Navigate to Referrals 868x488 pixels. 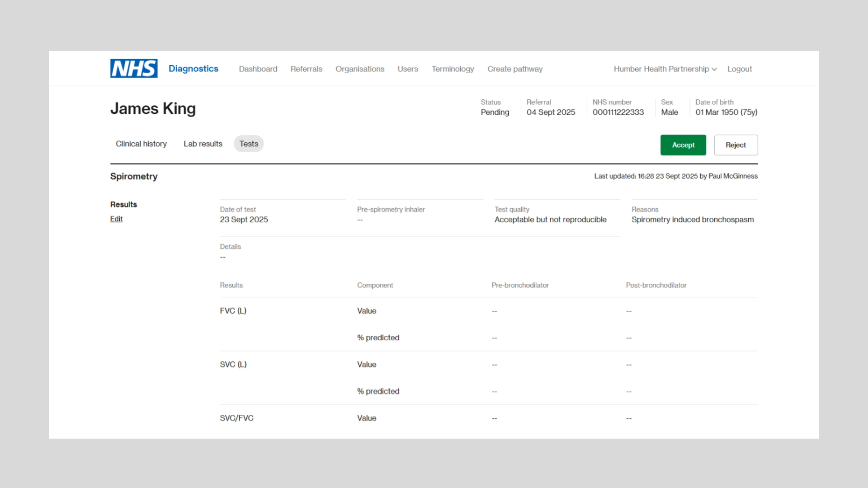tap(306, 69)
